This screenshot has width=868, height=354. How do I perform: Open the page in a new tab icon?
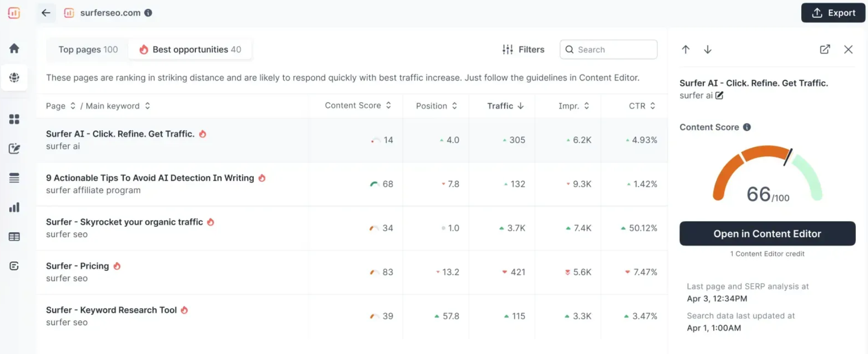coord(825,49)
